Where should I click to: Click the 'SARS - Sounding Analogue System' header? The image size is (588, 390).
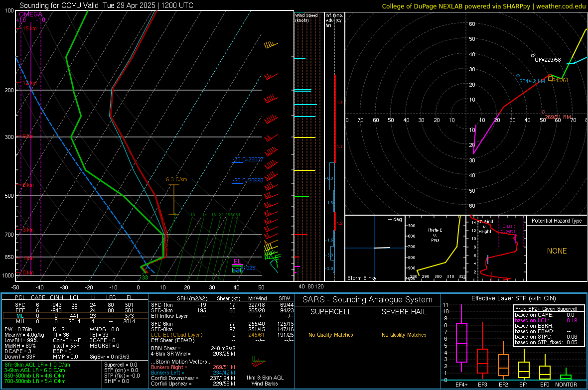(x=368, y=300)
